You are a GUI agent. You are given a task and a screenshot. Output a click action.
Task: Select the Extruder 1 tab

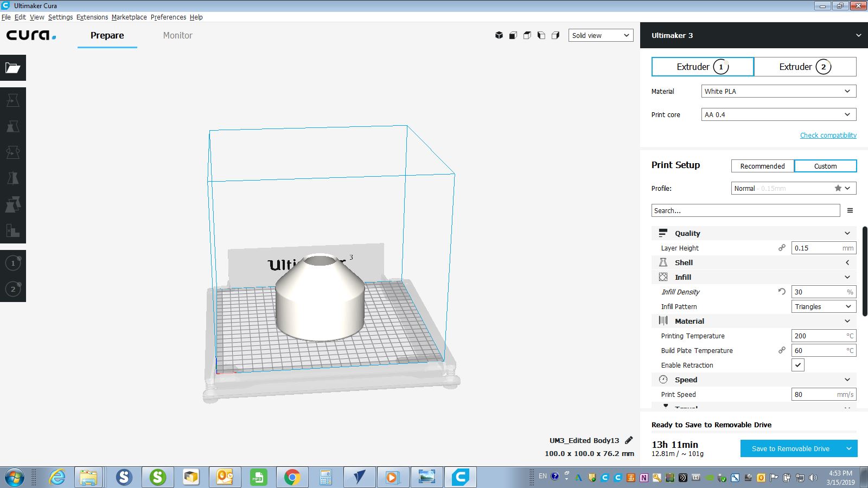point(703,67)
